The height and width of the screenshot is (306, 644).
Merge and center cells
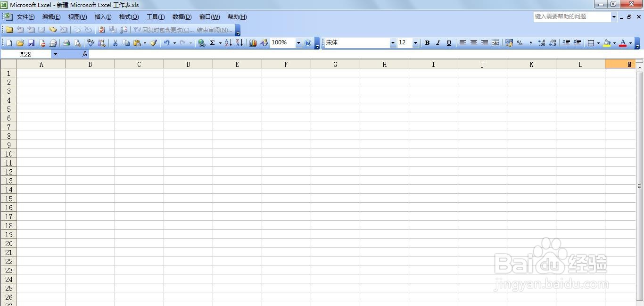(x=495, y=43)
